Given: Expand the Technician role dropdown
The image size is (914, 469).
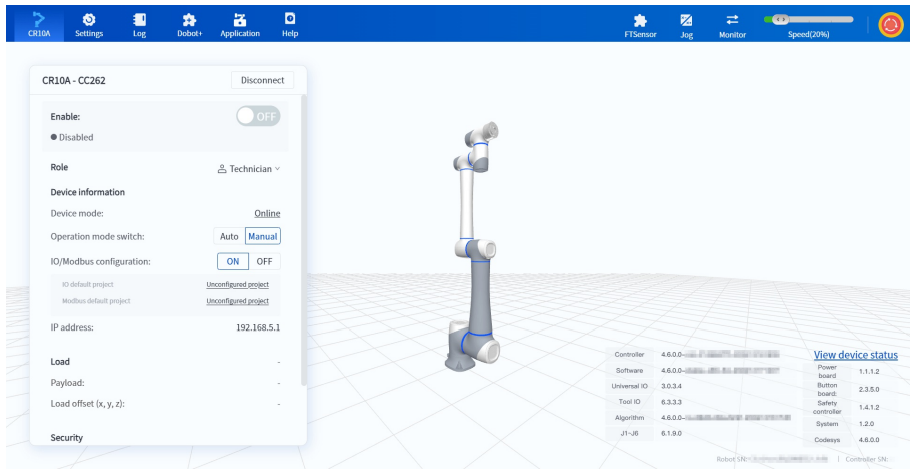Looking at the screenshot, I should pos(249,169).
